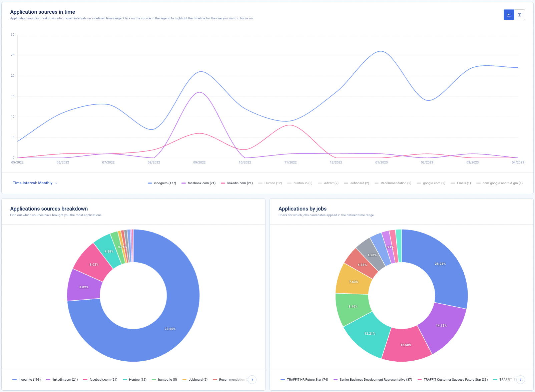
Task: Toggle Senior Business Development Representative (37) legend item
Action: coord(373,380)
